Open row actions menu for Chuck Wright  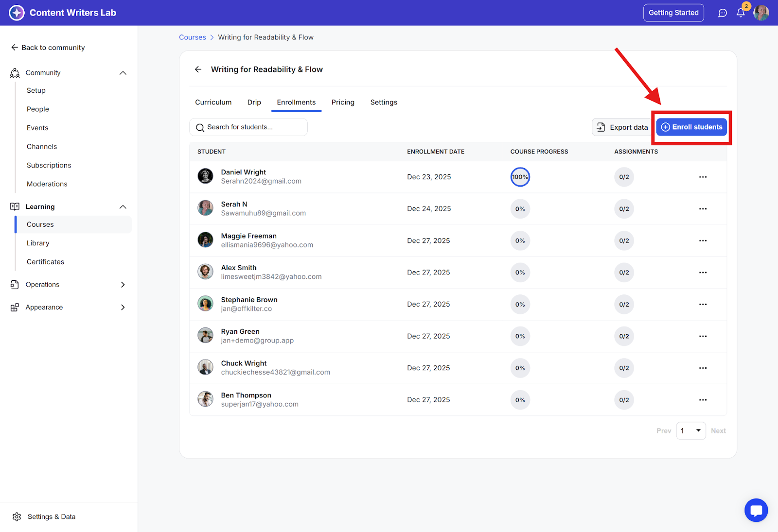(x=703, y=368)
